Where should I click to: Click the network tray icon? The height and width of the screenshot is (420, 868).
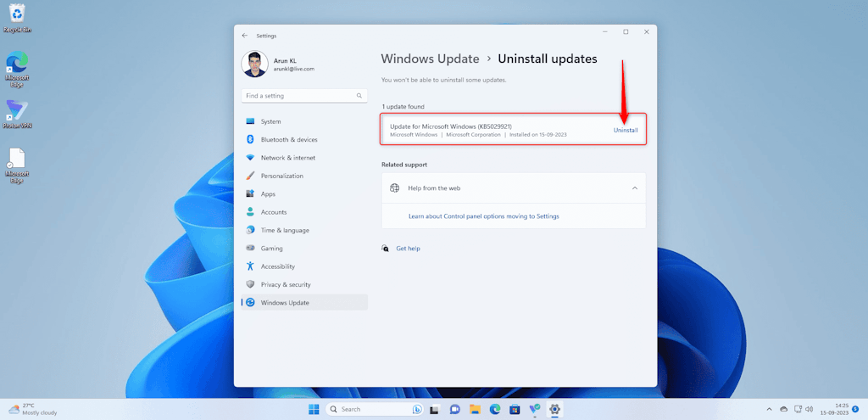coord(798,410)
